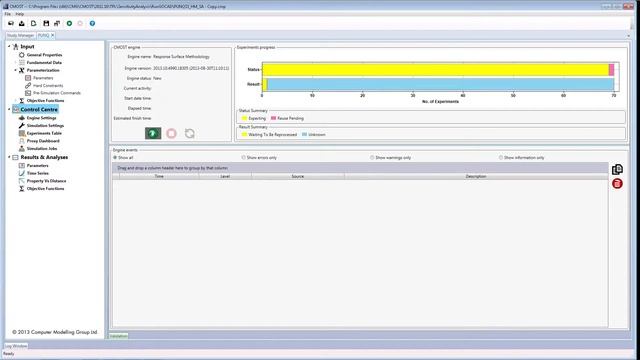This screenshot has height=360, width=640.
Task: Click yellow Waiting To Be Reprocessed swatch
Action: 244,135
